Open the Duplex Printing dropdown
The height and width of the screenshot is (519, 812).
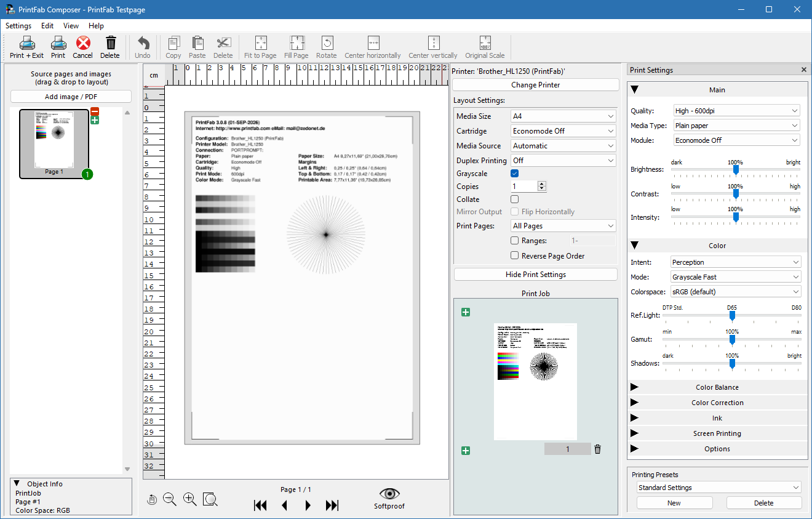click(563, 161)
